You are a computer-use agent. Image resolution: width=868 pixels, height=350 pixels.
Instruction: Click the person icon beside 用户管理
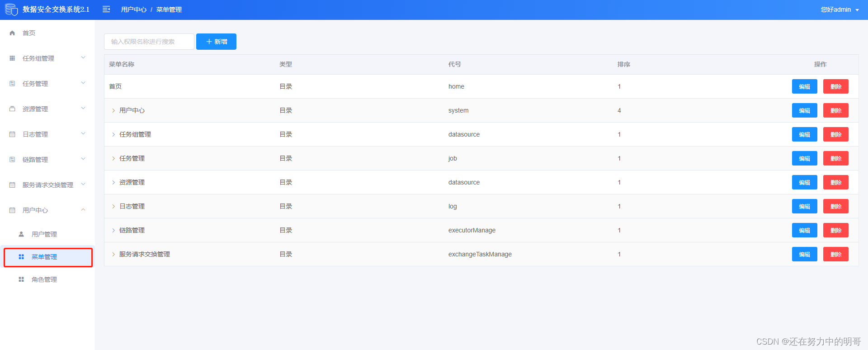tap(21, 234)
